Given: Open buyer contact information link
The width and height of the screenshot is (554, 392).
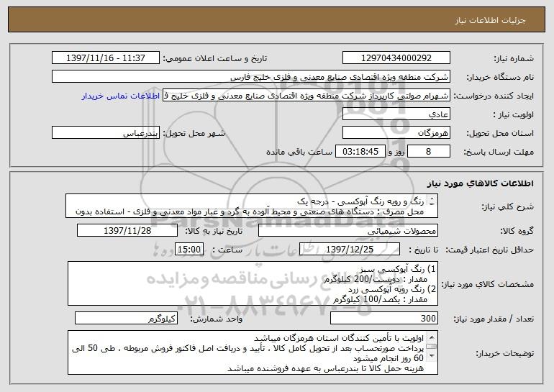Looking at the screenshot, I should (120, 96).
